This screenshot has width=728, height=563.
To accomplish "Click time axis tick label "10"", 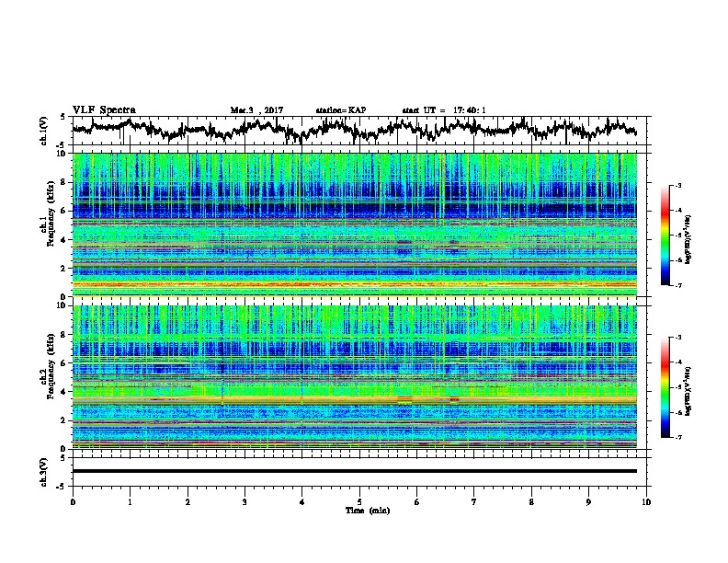I will [646, 502].
